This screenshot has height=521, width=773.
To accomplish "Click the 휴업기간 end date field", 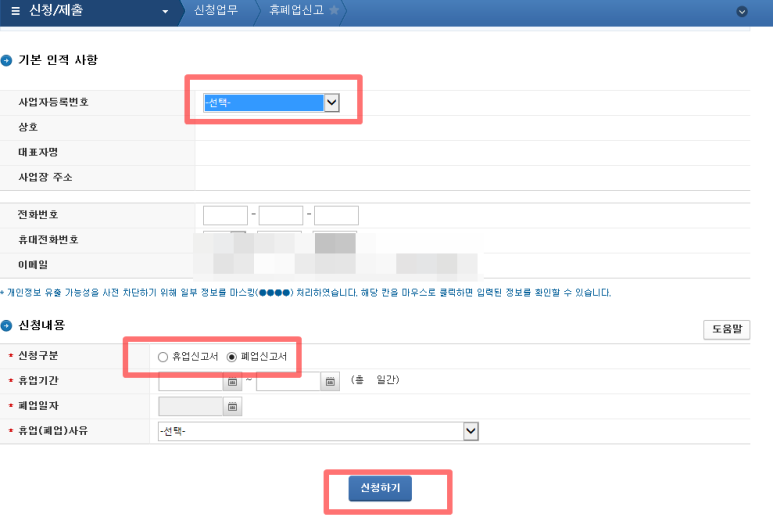I will [x=288, y=382].
